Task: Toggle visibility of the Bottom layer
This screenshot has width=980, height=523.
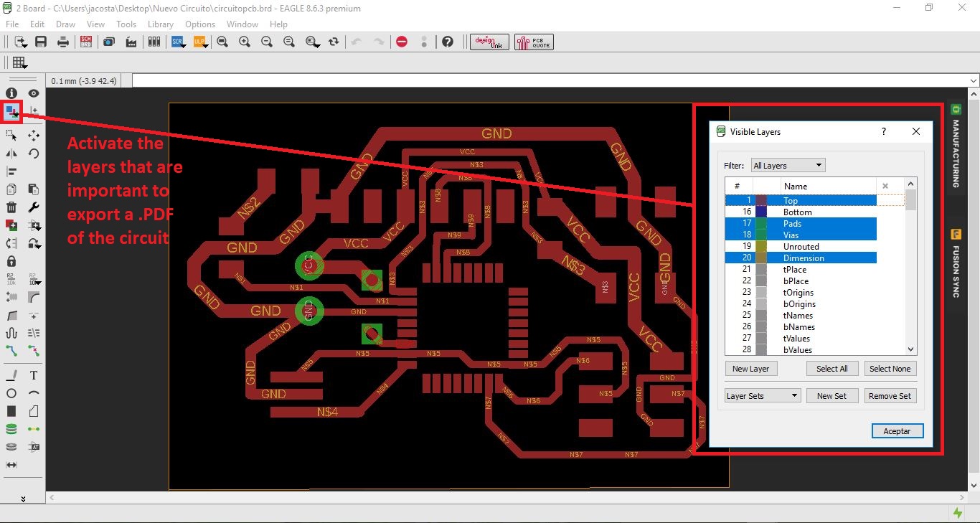Action: [x=797, y=212]
